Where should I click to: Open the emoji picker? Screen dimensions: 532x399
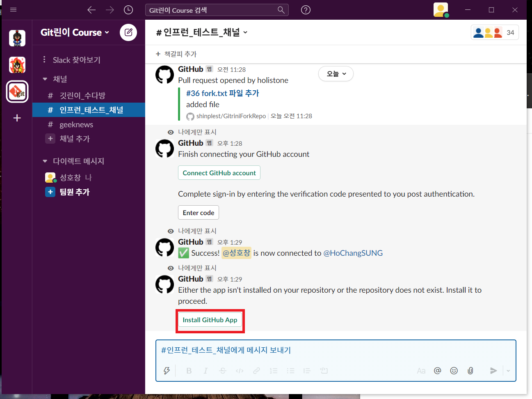tap(454, 371)
